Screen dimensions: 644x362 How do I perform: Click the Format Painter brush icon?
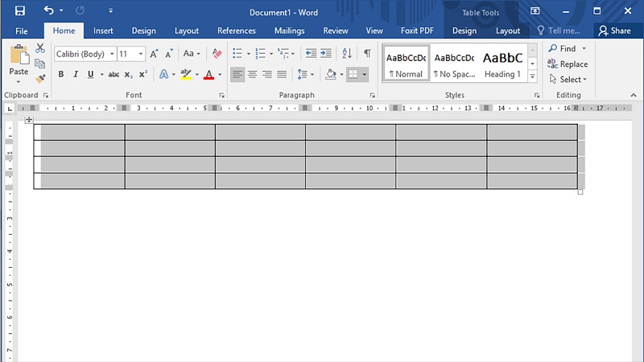[40, 78]
